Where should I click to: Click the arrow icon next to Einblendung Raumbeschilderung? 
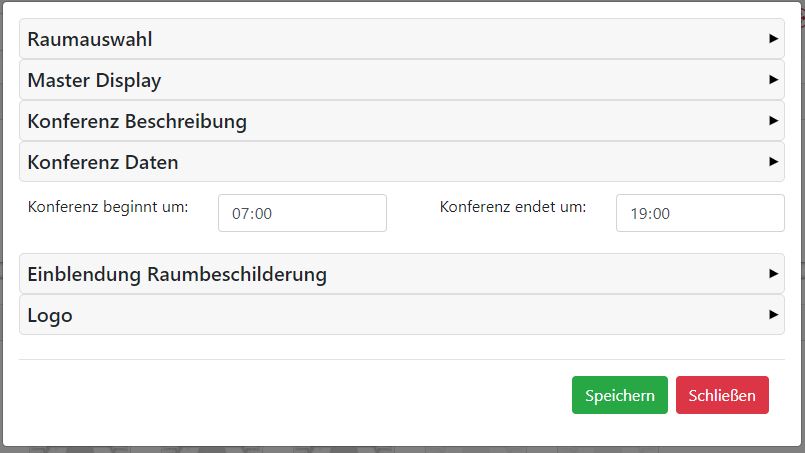(x=773, y=273)
